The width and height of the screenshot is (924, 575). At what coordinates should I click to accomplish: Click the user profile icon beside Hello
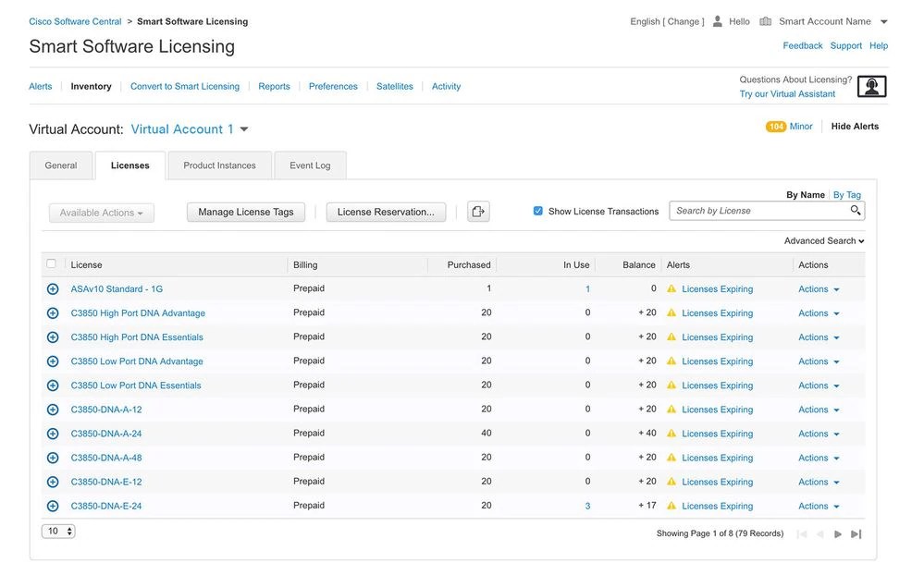pos(716,20)
